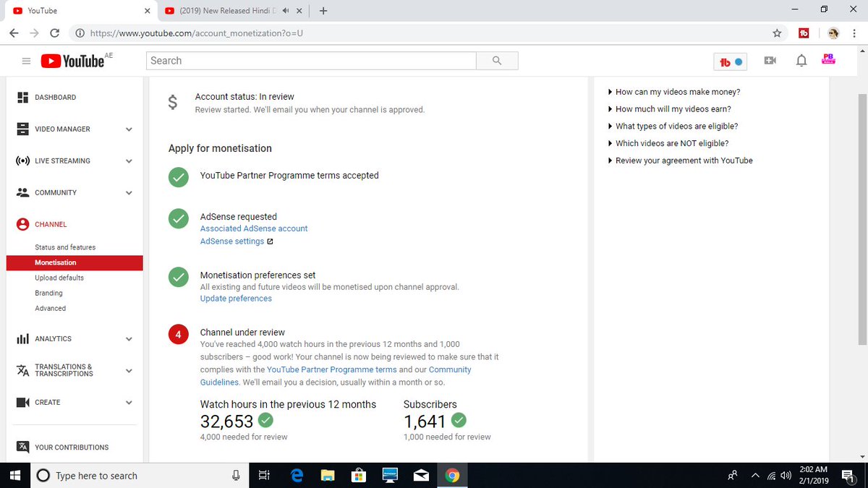Close the New Released Hindi tab
The image size is (868, 488).
click(x=299, y=11)
